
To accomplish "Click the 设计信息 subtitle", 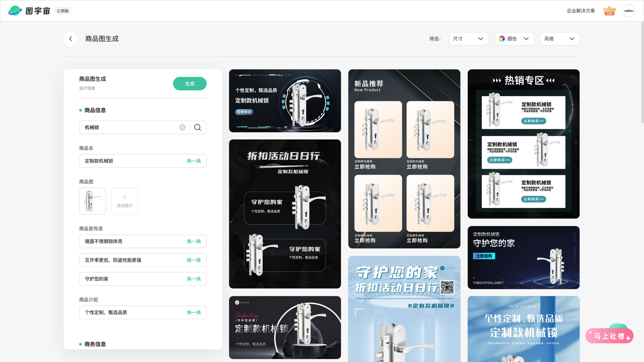I will tap(87, 88).
